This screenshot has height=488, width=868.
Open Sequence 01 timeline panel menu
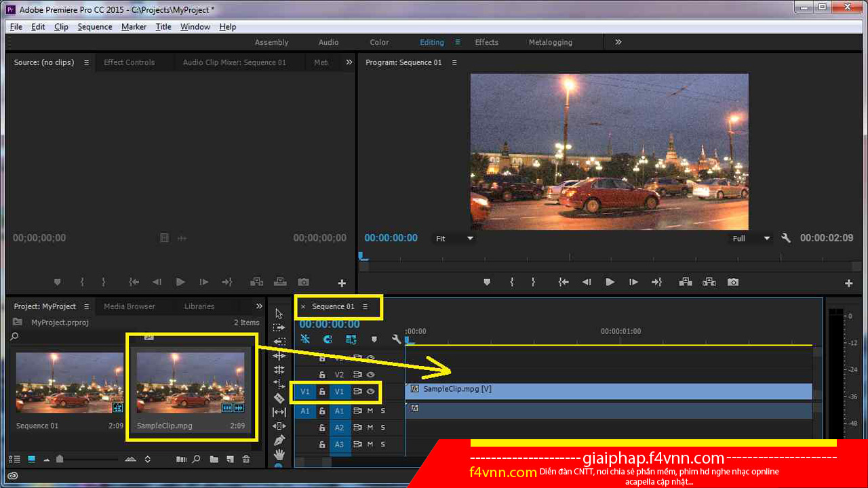click(365, 306)
